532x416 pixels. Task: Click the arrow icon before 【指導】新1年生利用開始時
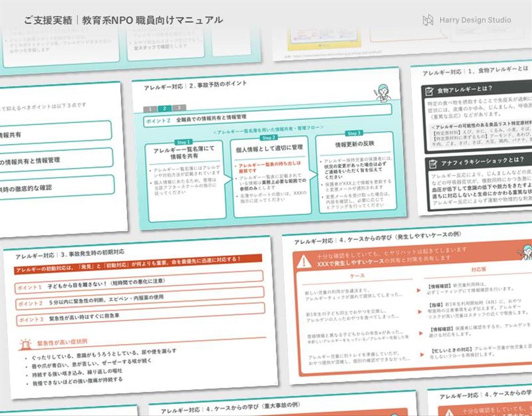pyautogui.click(x=420, y=311)
